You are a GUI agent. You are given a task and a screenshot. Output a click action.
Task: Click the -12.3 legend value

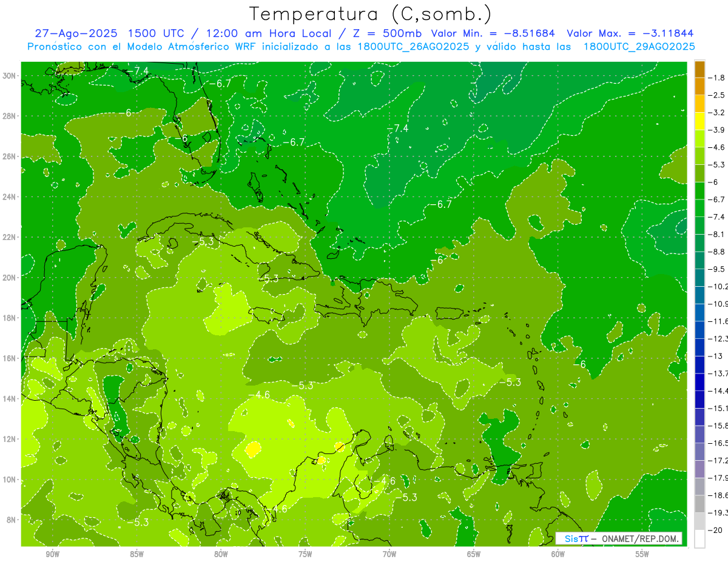click(718, 339)
